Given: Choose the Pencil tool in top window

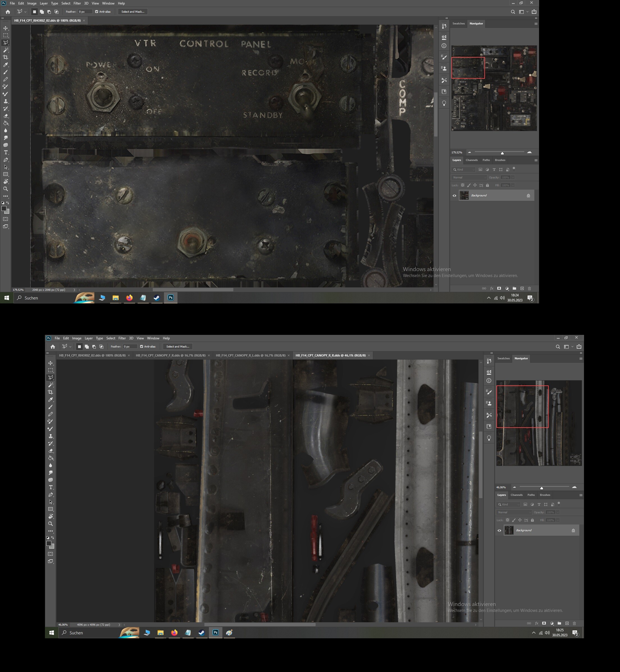Looking at the screenshot, I should click(x=6, y=79).
